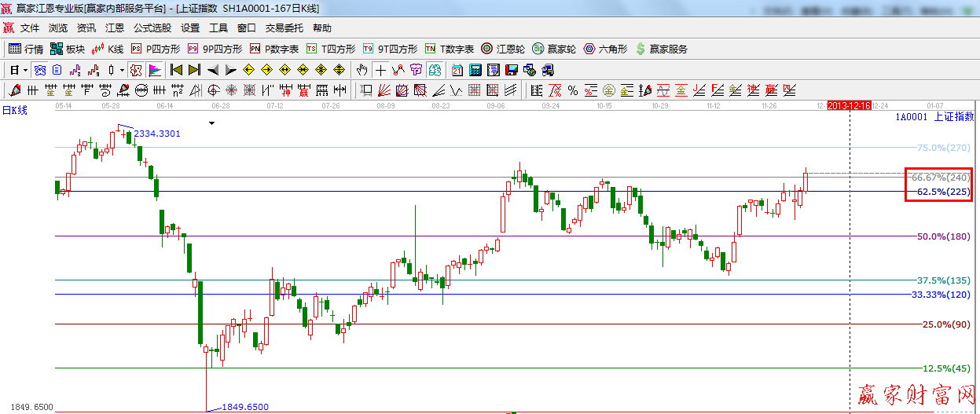Viewport: 980px width, 414px height.
Task: Click the calculator icon in toolbar
Action: (x=475, y=70)
